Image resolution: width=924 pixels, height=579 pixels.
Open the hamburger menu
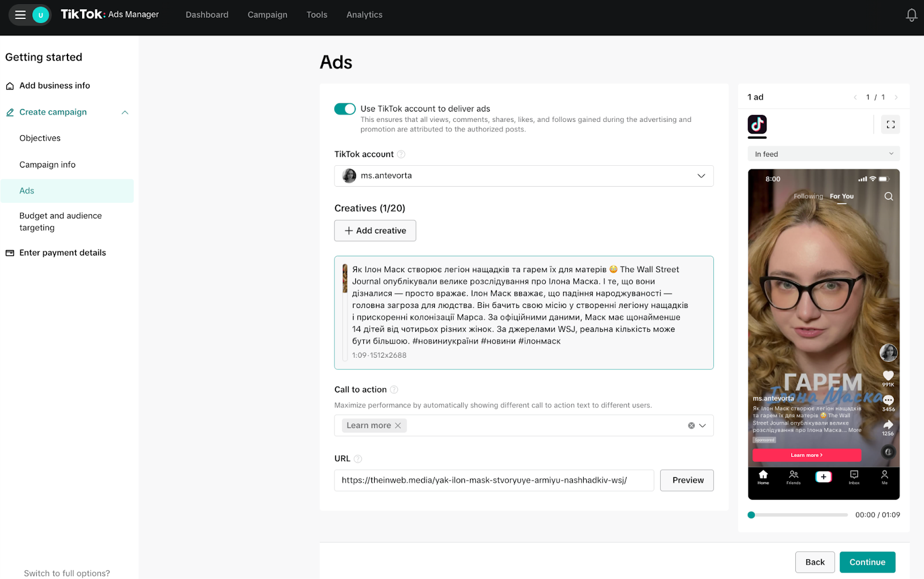pyautogui.click(x=20, y=15)
